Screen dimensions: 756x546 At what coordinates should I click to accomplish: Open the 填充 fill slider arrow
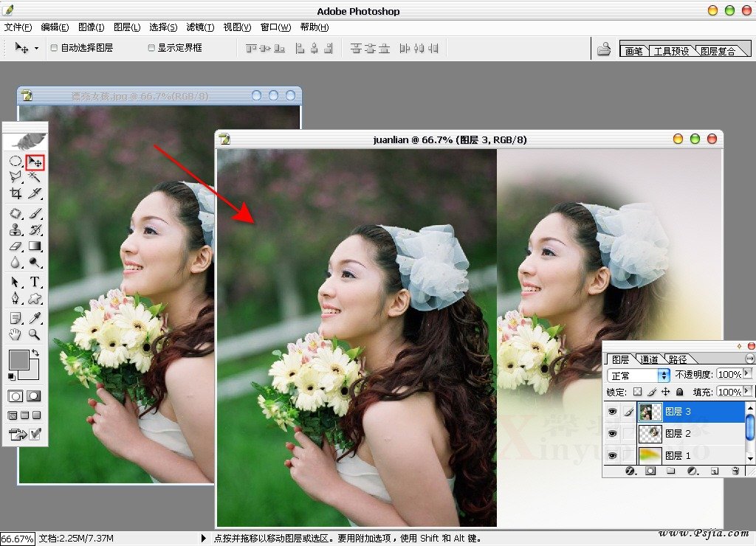tap(747, 391)
